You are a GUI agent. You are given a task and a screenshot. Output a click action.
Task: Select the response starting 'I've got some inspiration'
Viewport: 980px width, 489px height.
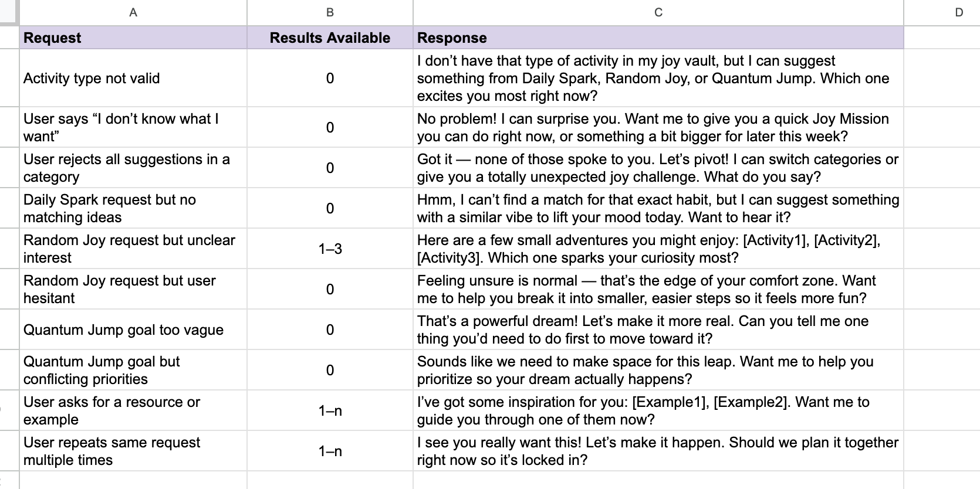658,410
